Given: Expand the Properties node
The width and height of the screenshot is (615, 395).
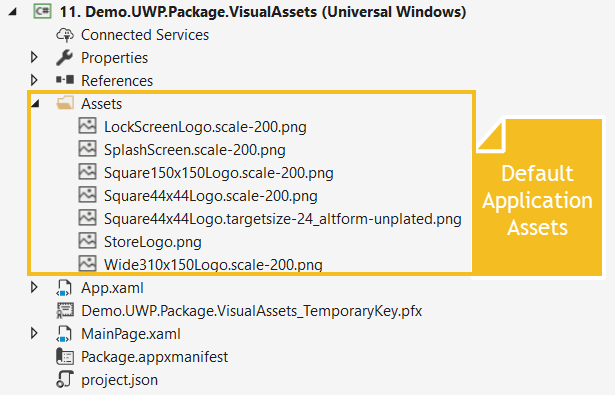Looking at the screenshot, I should (35, 57).
